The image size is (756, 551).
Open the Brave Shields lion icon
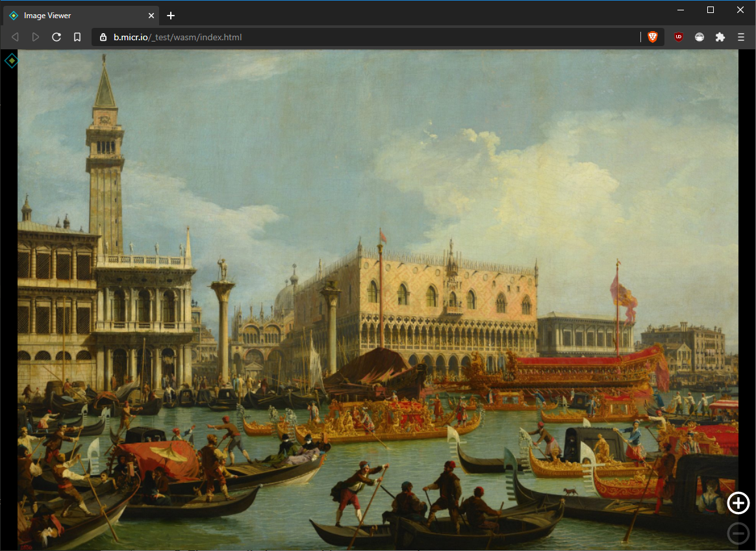tap(652, 37)
